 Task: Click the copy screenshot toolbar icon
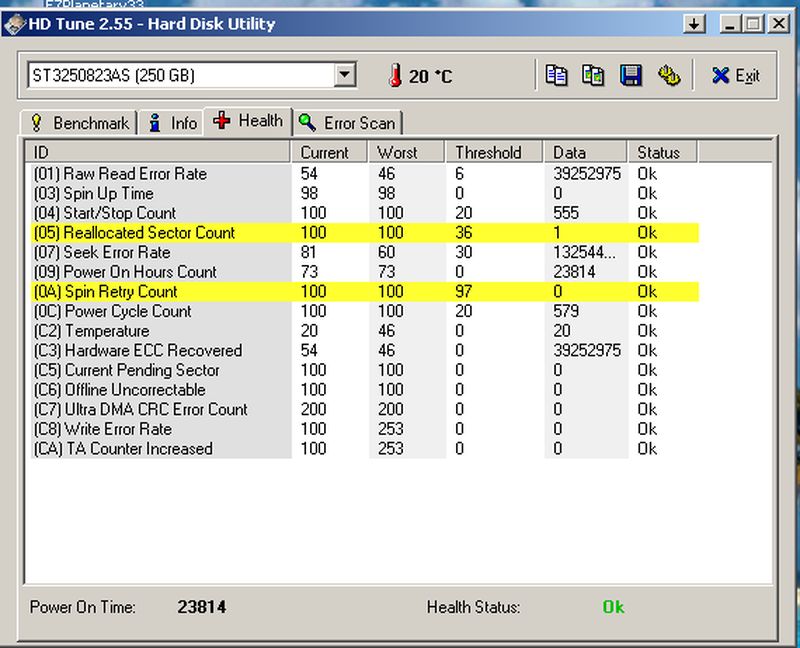(x=593, y=76)
